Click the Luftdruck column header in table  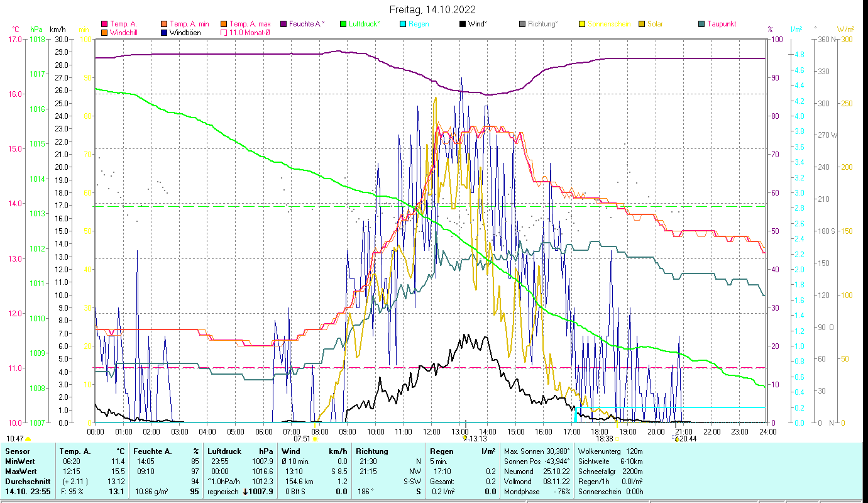224,451
